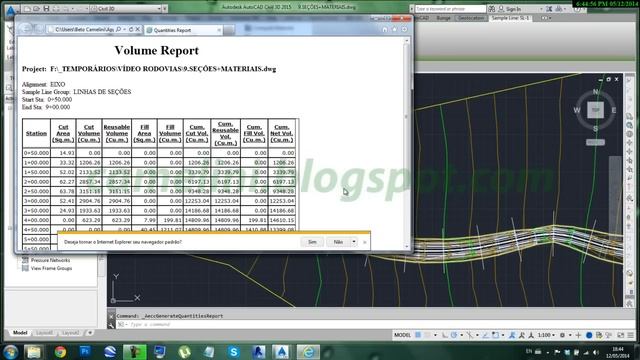Click the N compass label on ViewCube
The height and width of the screenshot is (360, 640).
(595, 91)
